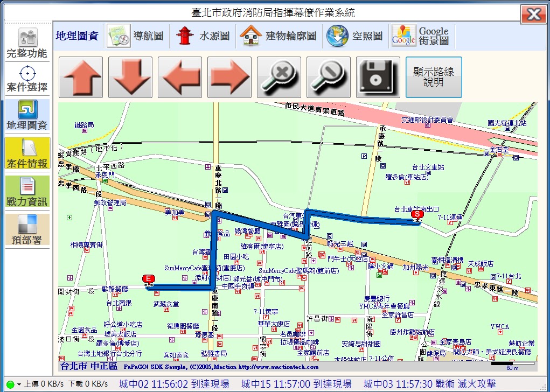550x392 pixels.
Task: Open the 案件情報 case information panel
Action: click(x=27, y=153)
